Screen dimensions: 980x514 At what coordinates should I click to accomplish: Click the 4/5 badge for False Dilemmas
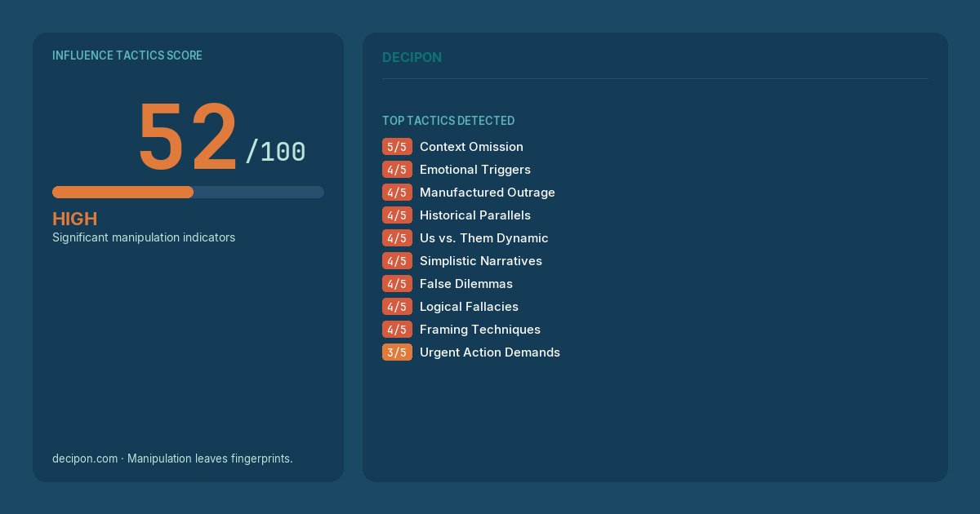tap(397, 284)
